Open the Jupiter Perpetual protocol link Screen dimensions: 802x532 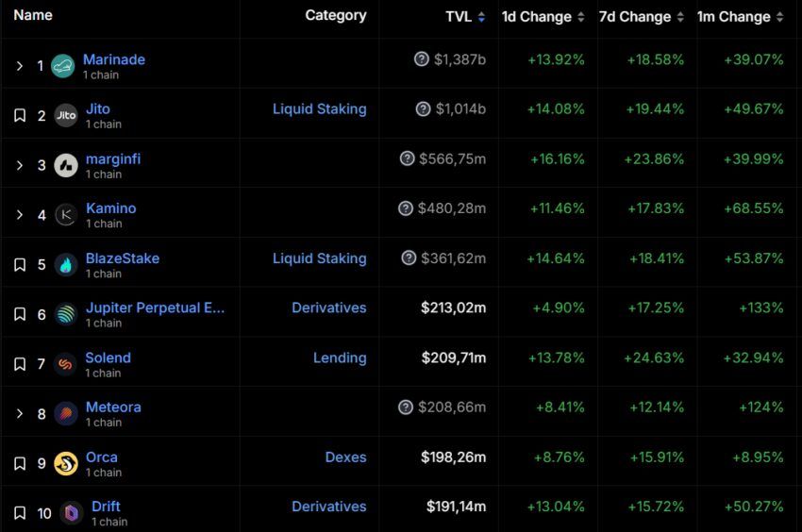155,308
